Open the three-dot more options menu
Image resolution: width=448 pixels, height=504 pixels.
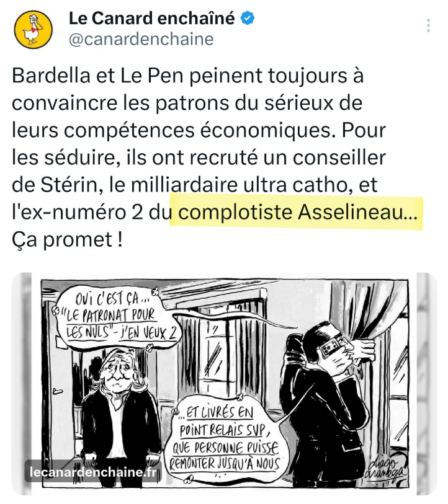pyautogui.click(x=428, y=25)
